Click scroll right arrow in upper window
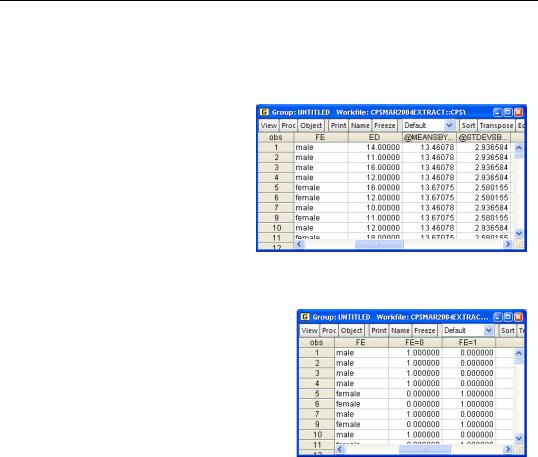This screenshot has height=457, width=538. (x=508, y=244)
